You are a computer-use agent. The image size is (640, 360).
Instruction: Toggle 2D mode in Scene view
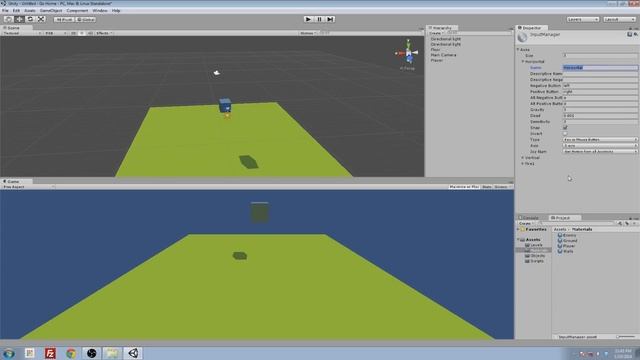tap(73, 33)
